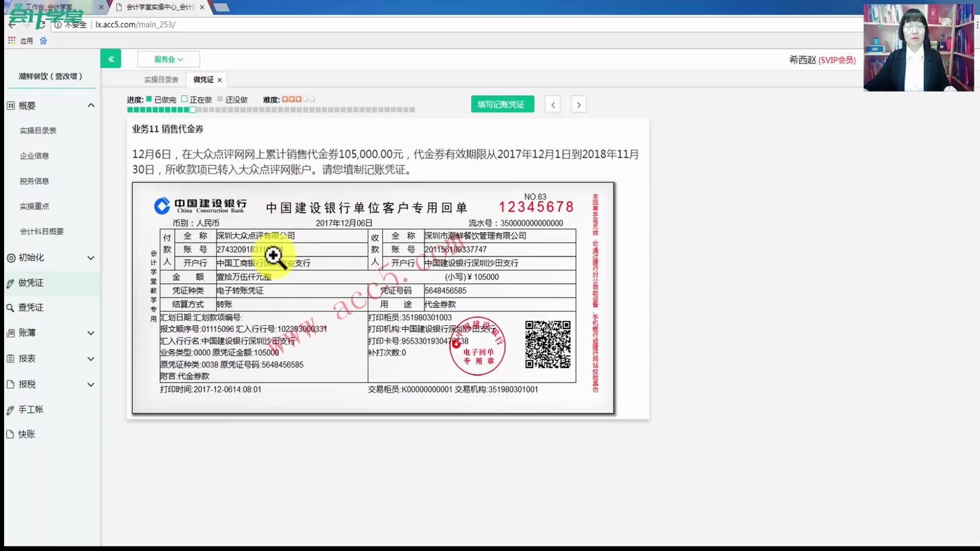Click the webcam video thumbnail

pos(919,47)
